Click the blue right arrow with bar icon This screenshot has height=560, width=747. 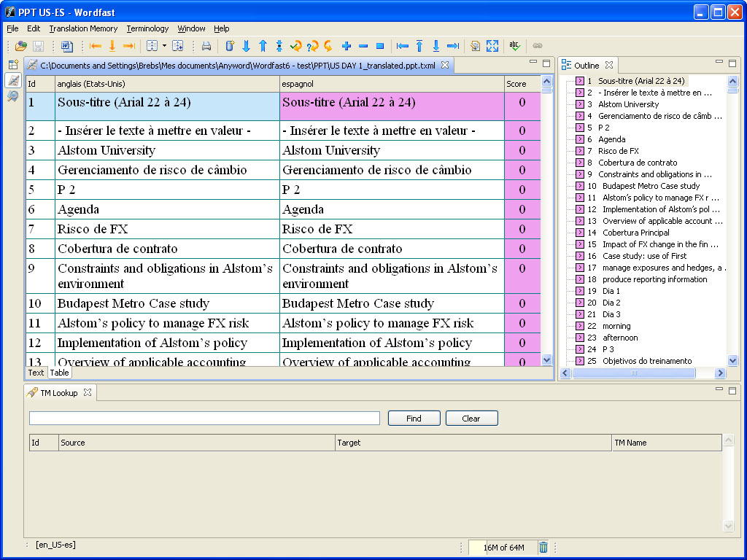point(453,46)
